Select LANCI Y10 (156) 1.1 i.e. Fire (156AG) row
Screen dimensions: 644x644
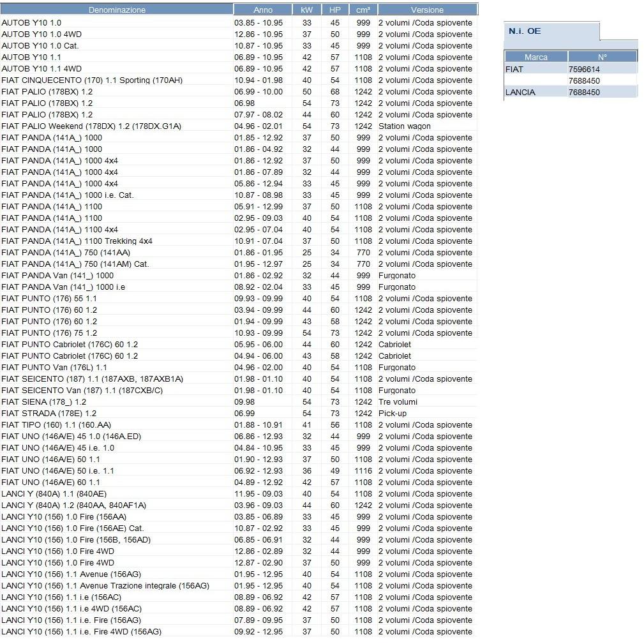click(x=239, y=620)
